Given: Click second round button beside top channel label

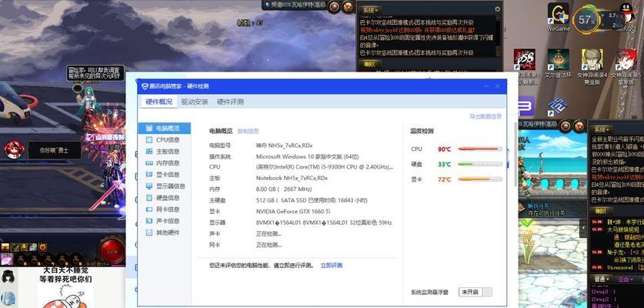Looking at the screenshot, I should [x=349, y=5].
